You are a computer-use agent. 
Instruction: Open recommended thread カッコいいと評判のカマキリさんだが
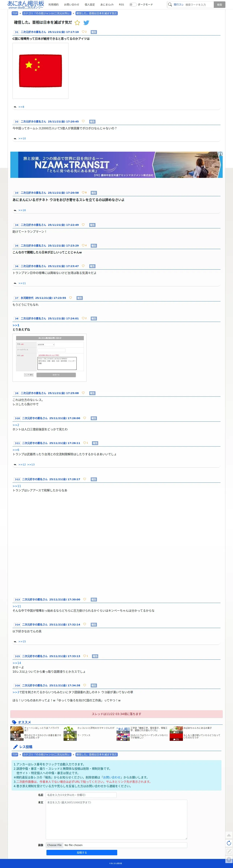(96, 728)
